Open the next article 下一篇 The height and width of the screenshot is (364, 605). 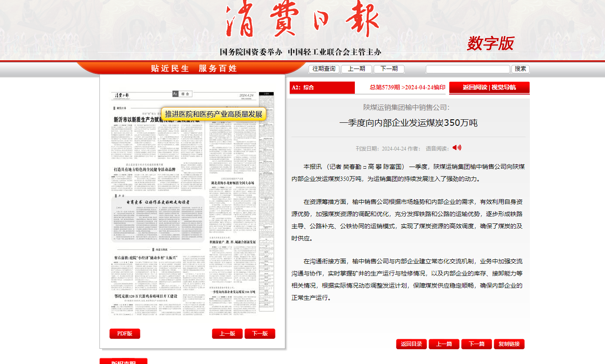click(x=476, y=344)
